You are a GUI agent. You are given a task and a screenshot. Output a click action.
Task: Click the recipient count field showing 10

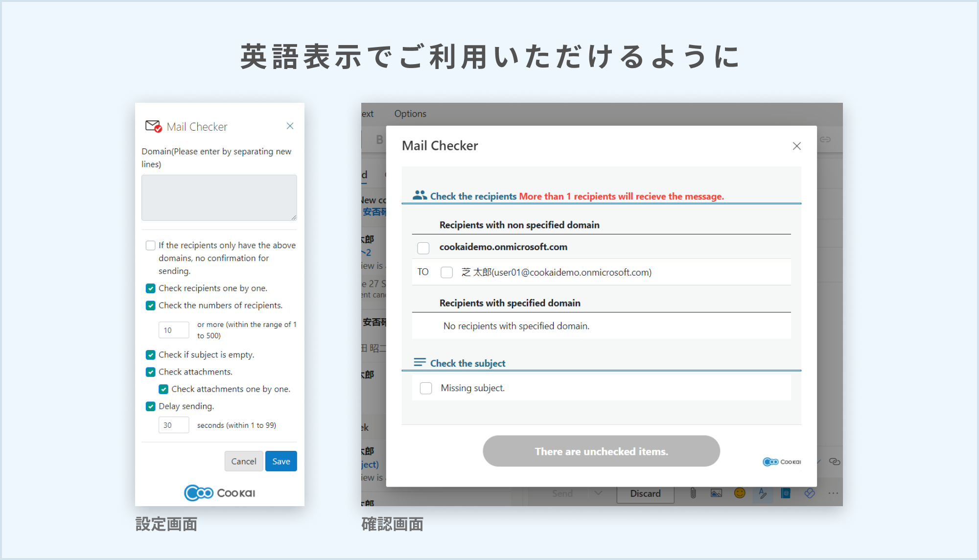pyautogui.click(x=174, y=330)
